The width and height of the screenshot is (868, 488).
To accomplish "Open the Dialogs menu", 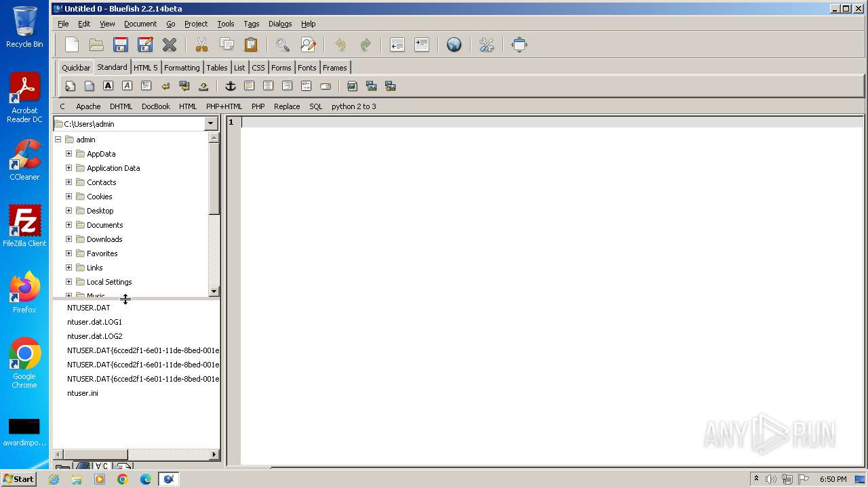I will coord(280,24).
